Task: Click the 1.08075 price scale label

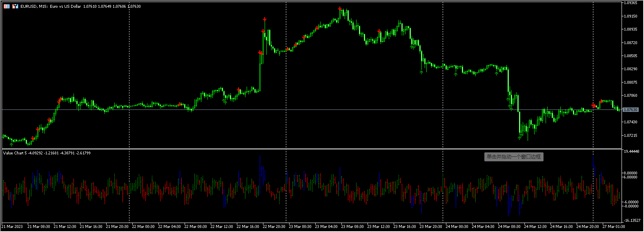Action: 631,83
